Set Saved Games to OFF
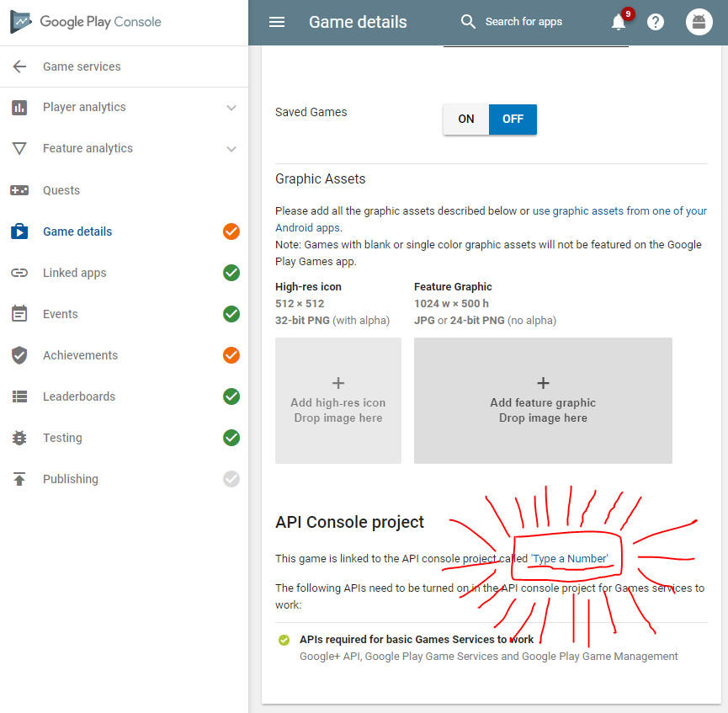 [x=513, y=120]
